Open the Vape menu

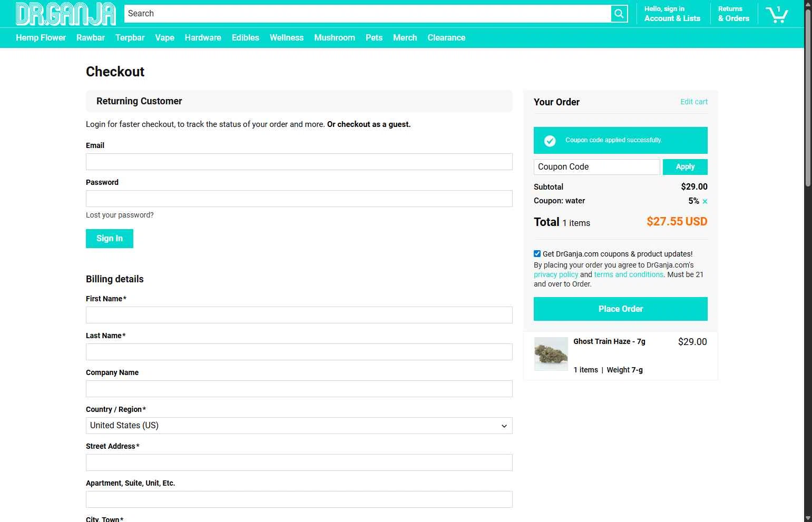tap(165, 38)
